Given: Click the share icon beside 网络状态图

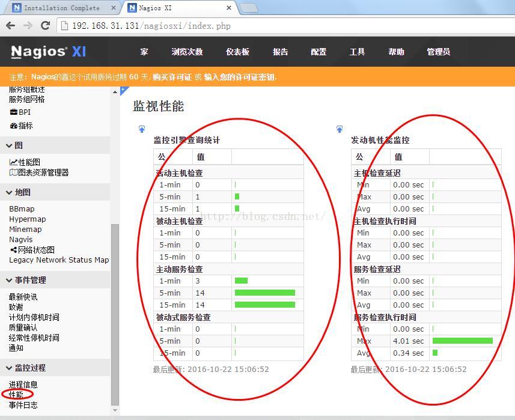Looking at the screenshot, I should [x=13, y=250].
